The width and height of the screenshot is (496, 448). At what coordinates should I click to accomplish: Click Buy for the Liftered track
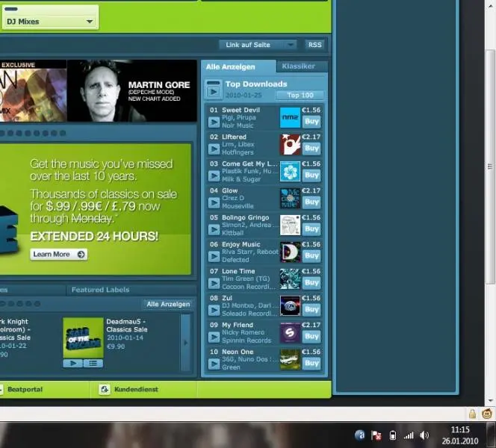pyautogui.click(x=311, y=149)
